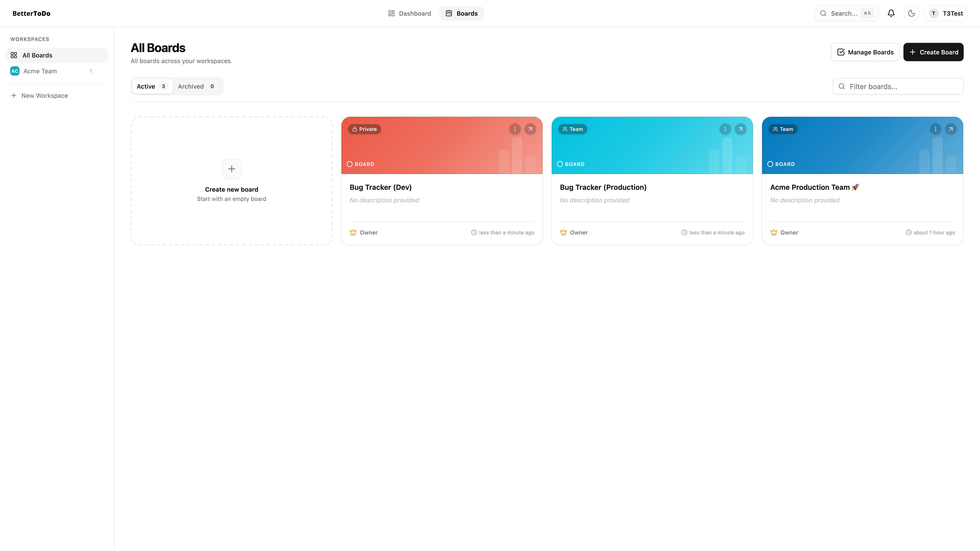The width and height of the screenshot is (980, 551).
Task: Open the options menu on Bug Tracker (Production) card
Action: pos(725,129)
